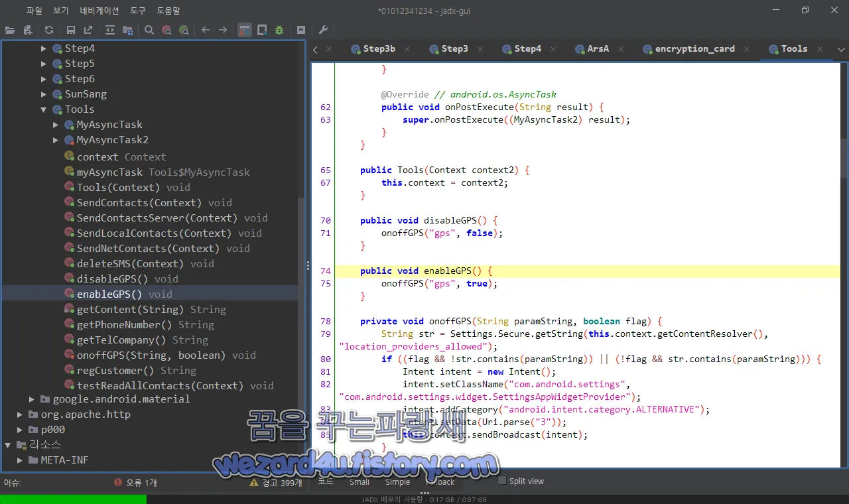Expand the Step6 class node
This screenshot has height=504, width=849.
click(44, 79)
